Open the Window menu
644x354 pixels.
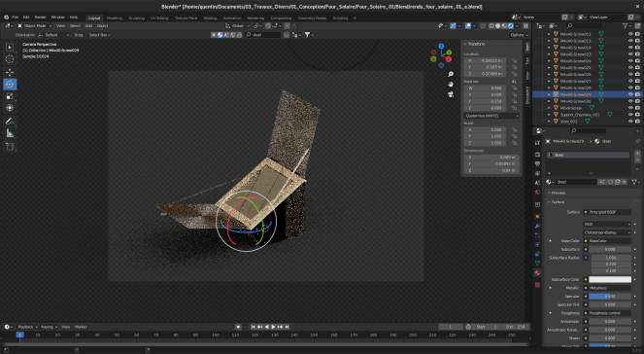point(58,18)
